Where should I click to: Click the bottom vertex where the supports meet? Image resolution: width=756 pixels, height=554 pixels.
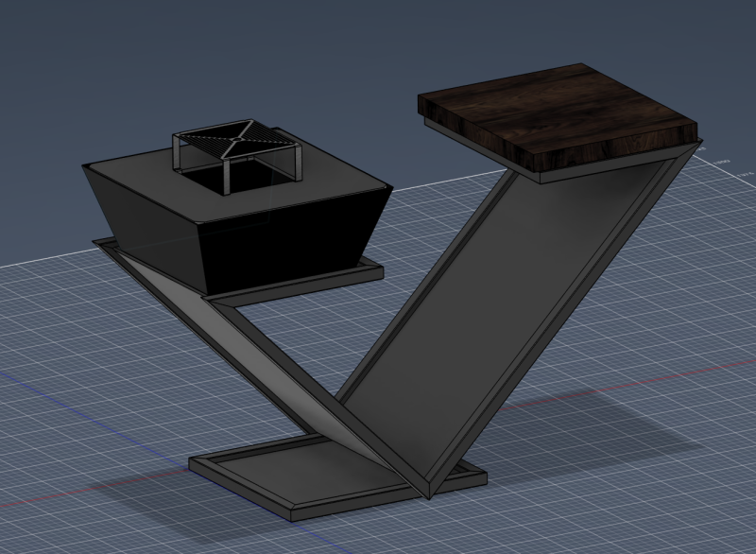point(429,495)
